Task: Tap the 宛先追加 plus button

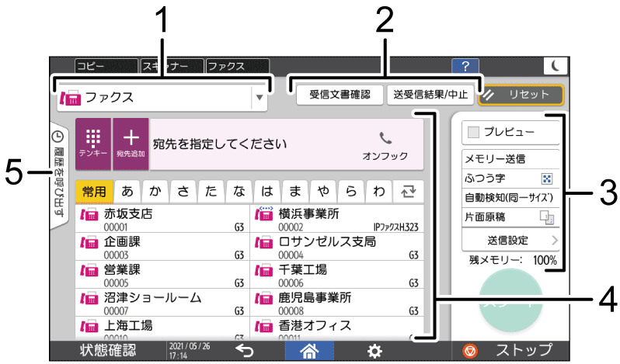Action: pyautogui.click(x=131, y=144)
